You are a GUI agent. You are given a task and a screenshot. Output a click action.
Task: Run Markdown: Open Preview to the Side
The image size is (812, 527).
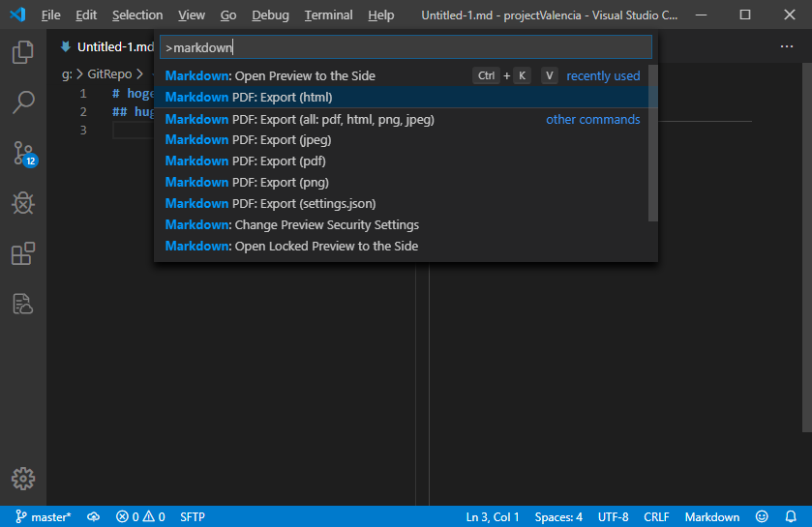pyautogui.click(x=402, y=76)
